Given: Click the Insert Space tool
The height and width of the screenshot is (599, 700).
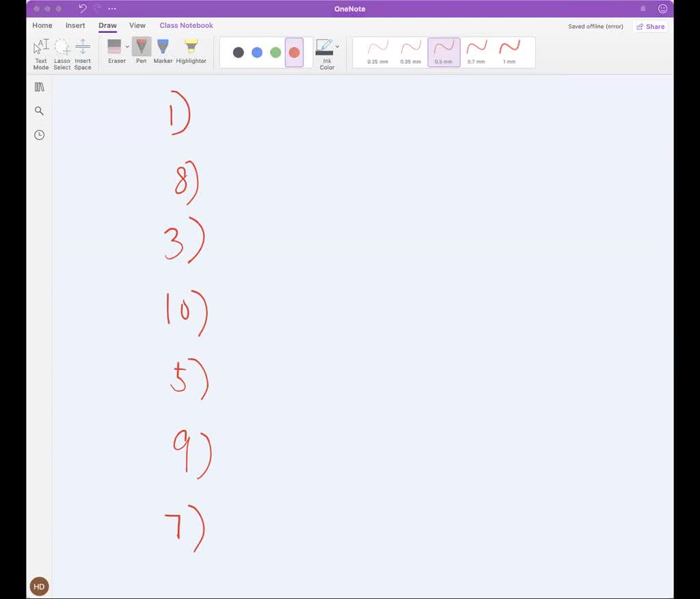Looking at the screenshot, I should pyautogui.click(x=83, y=53).
